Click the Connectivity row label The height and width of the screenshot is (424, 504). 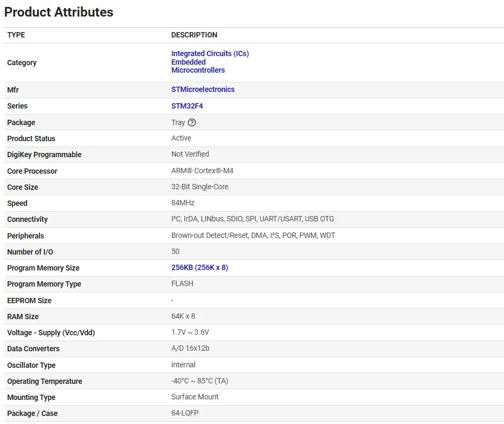(27, 219)
